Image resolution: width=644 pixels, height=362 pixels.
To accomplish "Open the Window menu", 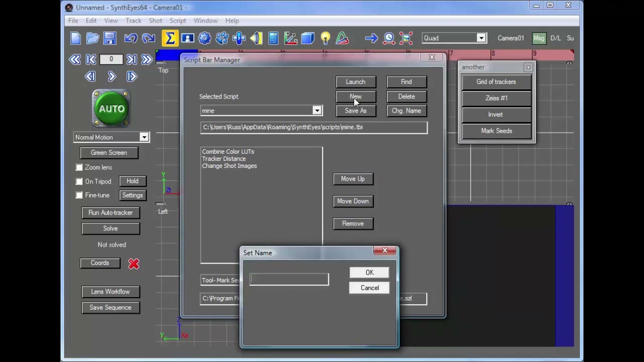I will [x=206, y=21].
